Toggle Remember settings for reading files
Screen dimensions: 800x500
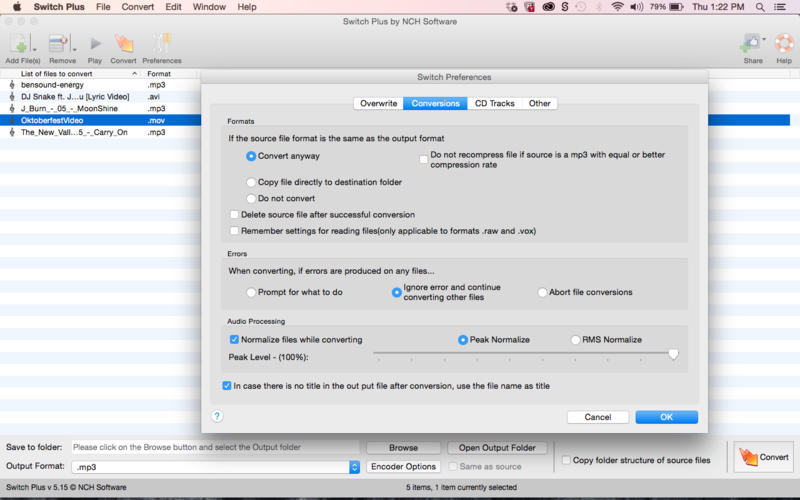[x=234, y=231]
